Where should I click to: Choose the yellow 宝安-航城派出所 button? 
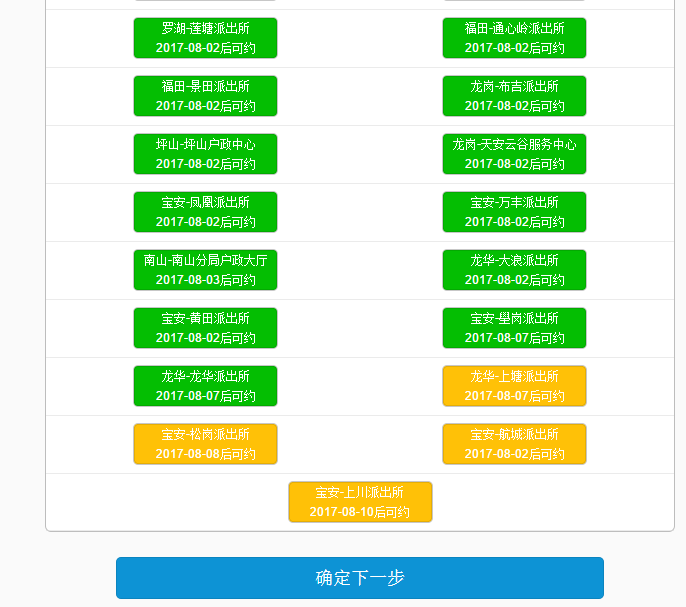pos(514,444)
